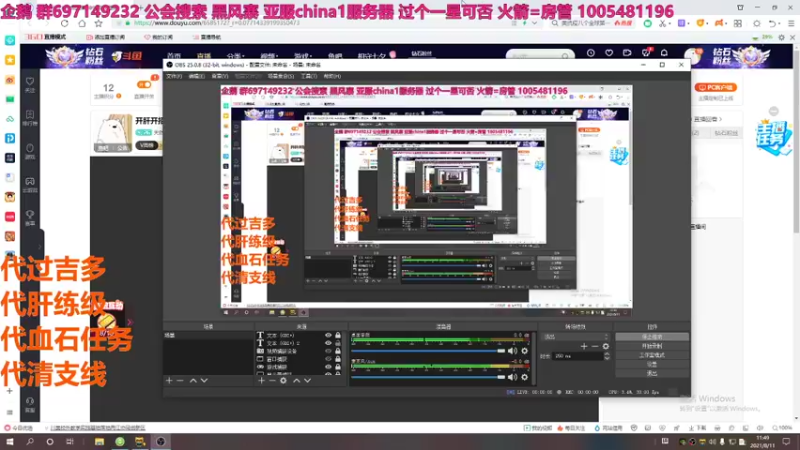Open Task View on the taskbar
Image resolution: width=800 pixels, height=450 pixels.
coord(69,442)
